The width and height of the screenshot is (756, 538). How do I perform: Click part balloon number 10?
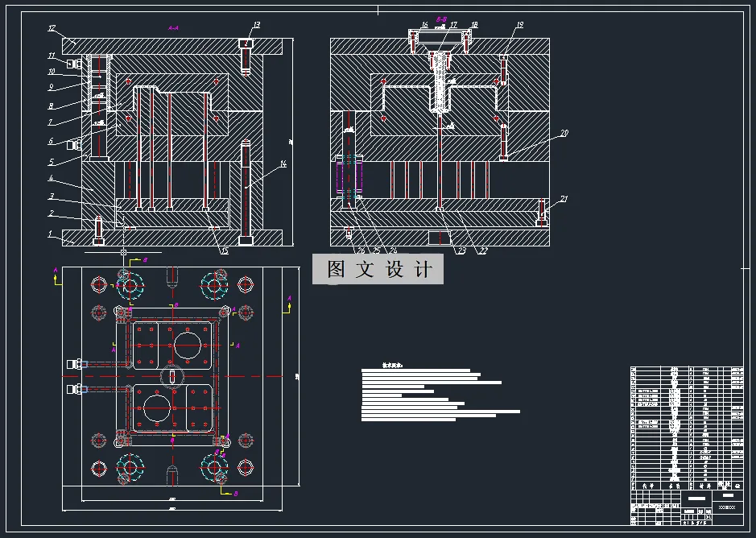click(52, 72)
